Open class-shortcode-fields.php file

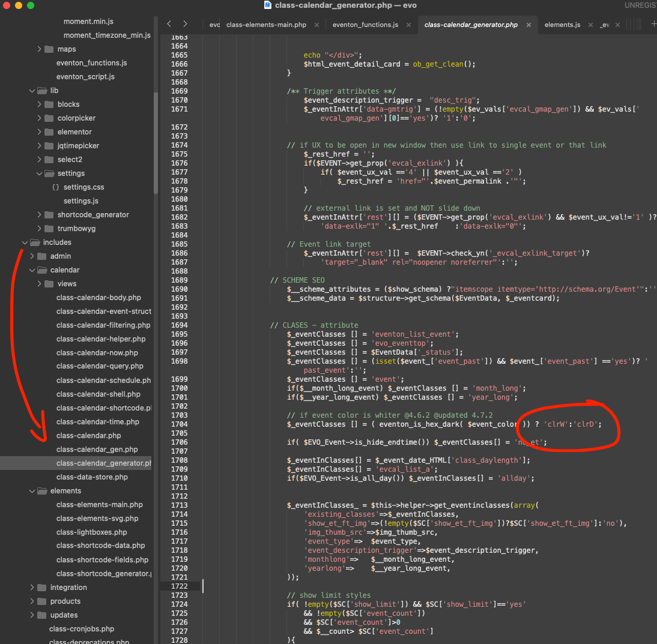pyautogui.click(x=102, y=560)
